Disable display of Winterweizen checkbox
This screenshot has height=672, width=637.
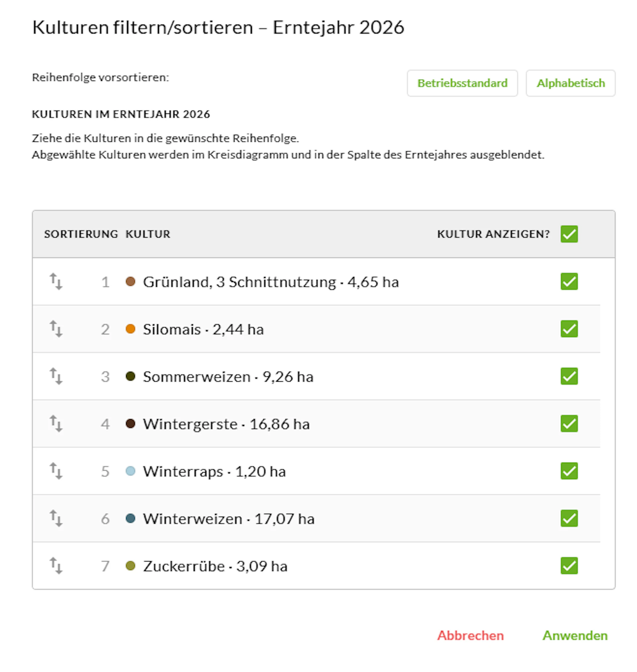click(569, 518)
